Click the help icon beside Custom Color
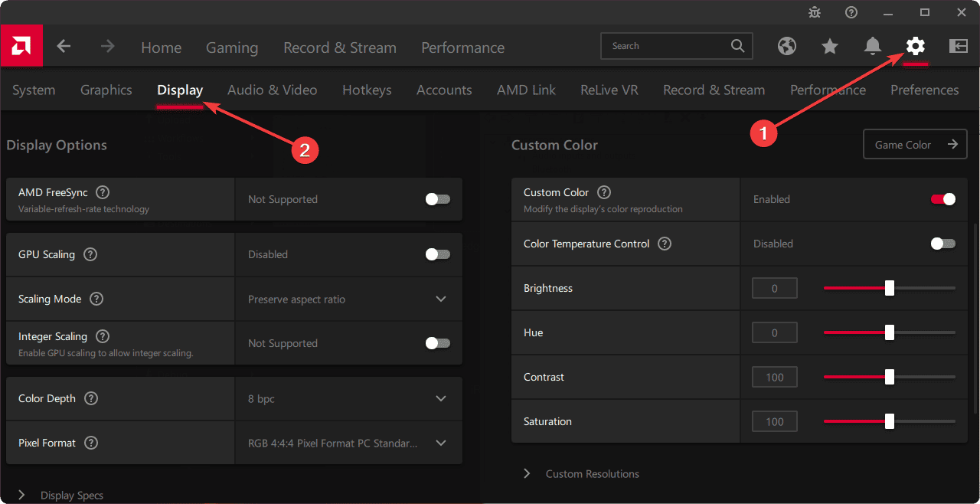This screenshot has height=504, width=980. click(604, 192)
